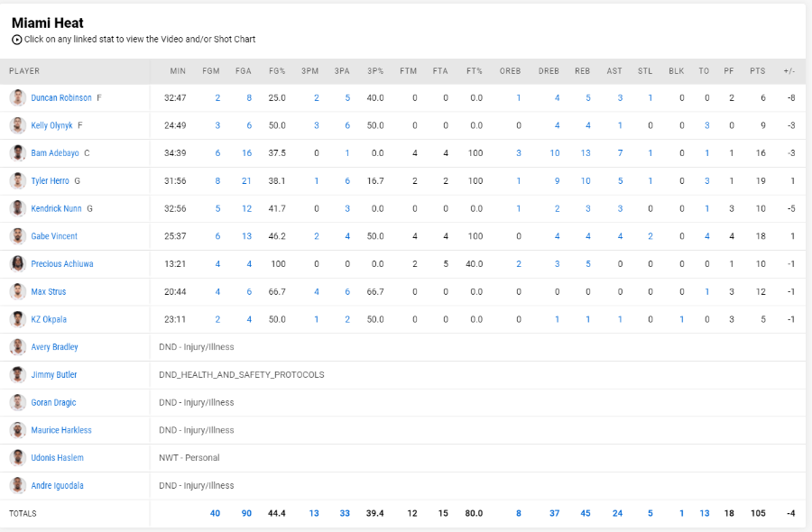Screen dimensions: 812x532
Task: Click the video play icon beside instructions
Action: tap(16, 40)
